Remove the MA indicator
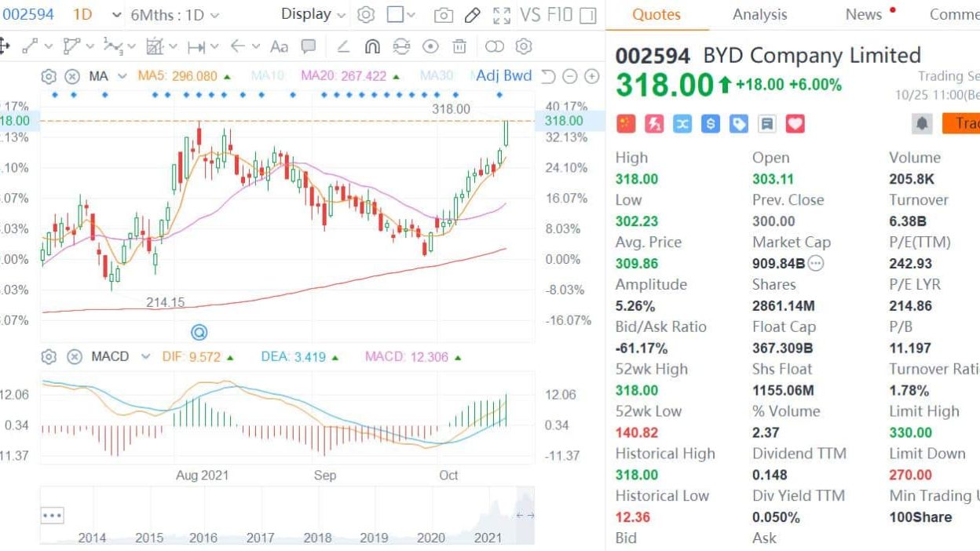Image resolution: width=980 pixels, height=551 pixels. [72, 76]
